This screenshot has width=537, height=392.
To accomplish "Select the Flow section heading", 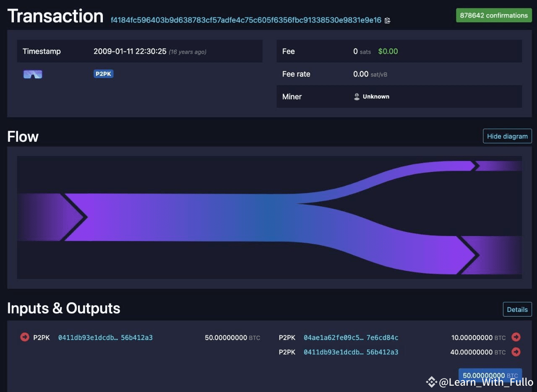I will click(23, 136).
